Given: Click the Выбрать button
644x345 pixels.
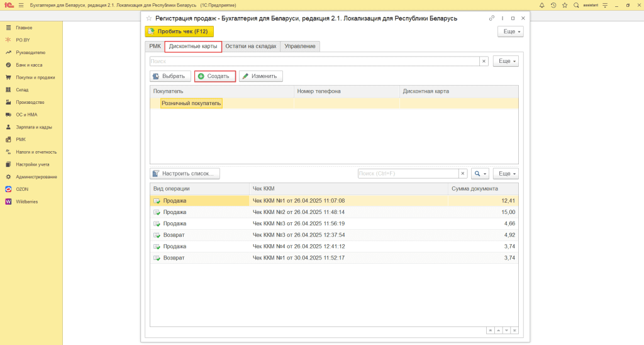Looking at the screenshot, I should pyautogui.click(x=170, y=76).
